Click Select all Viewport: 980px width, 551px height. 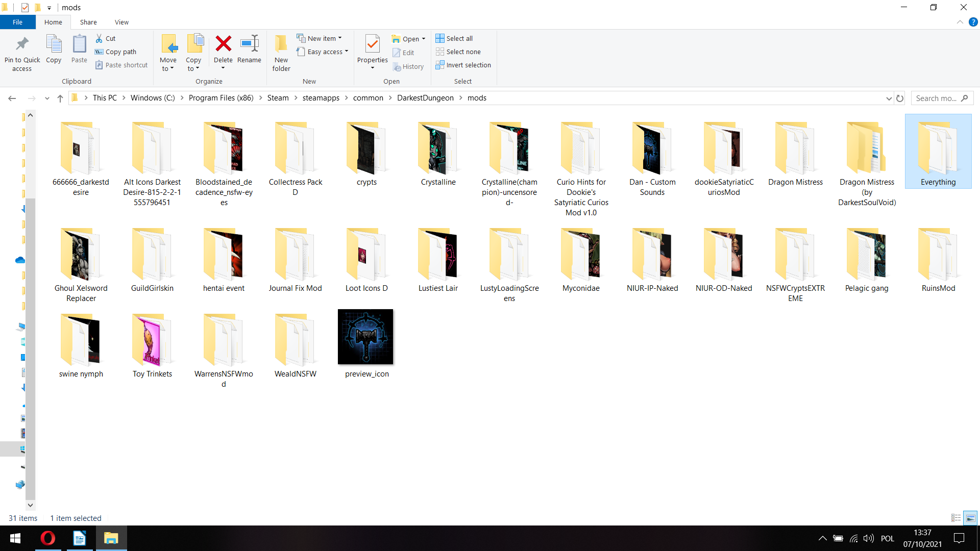454,38
